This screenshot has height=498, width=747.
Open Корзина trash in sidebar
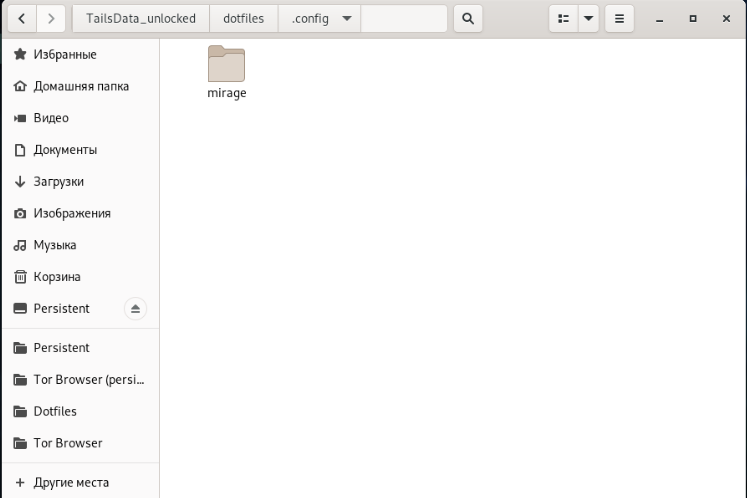tap(57, 277)
